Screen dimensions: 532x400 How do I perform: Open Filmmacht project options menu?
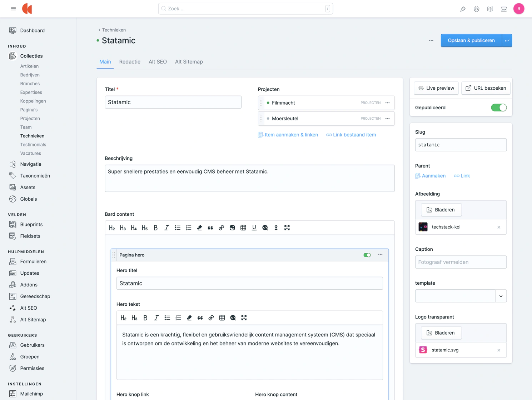tap(387, 103)
